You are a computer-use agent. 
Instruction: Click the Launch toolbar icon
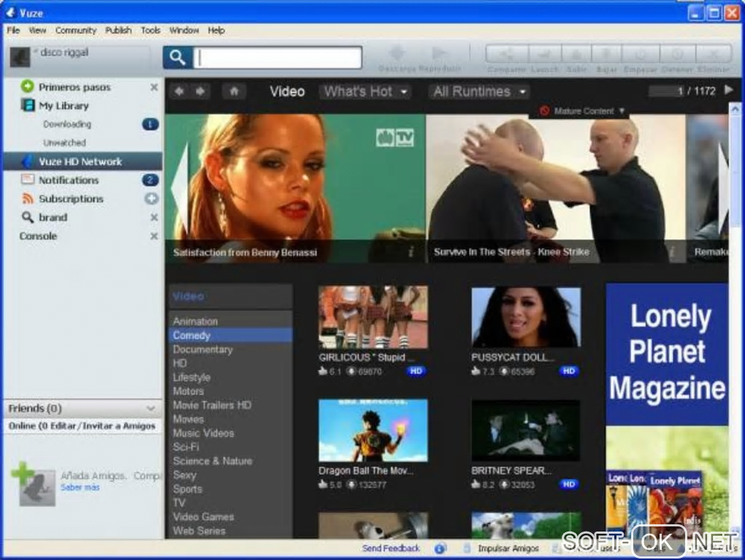pos(544,54)
